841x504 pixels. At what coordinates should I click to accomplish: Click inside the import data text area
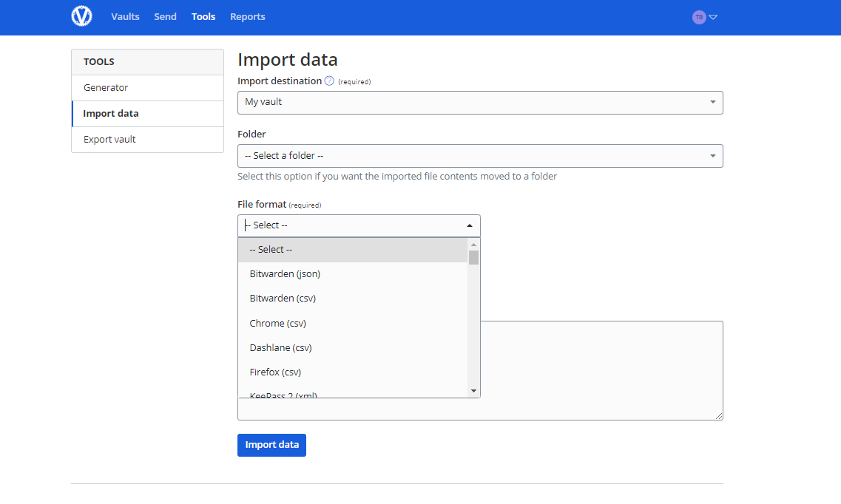coord(601,370)
